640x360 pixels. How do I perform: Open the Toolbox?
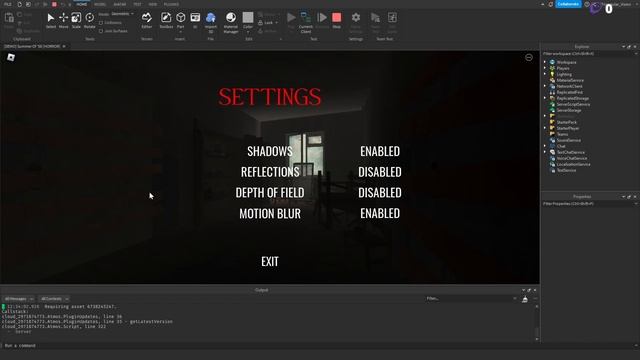[166, 20]
